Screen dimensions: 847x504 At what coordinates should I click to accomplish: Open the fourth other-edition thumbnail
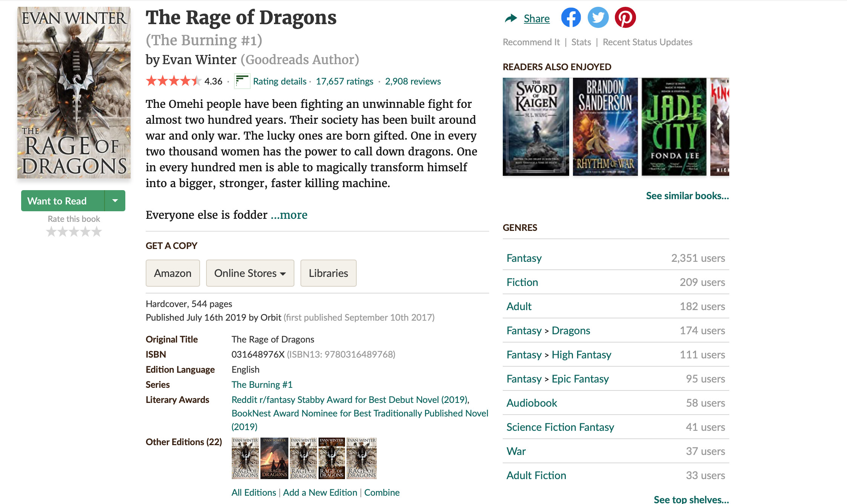(x=331, y=458)
